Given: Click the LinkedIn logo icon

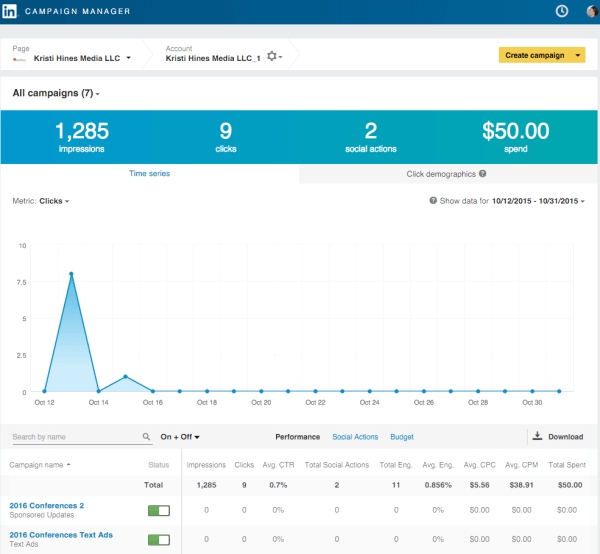Looking at the screenshot, I should pyautogui.click(x=9, y=11).
